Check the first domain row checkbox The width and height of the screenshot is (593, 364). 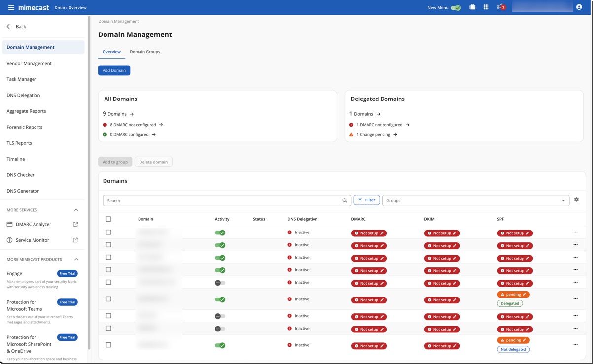tap(108, 232)
